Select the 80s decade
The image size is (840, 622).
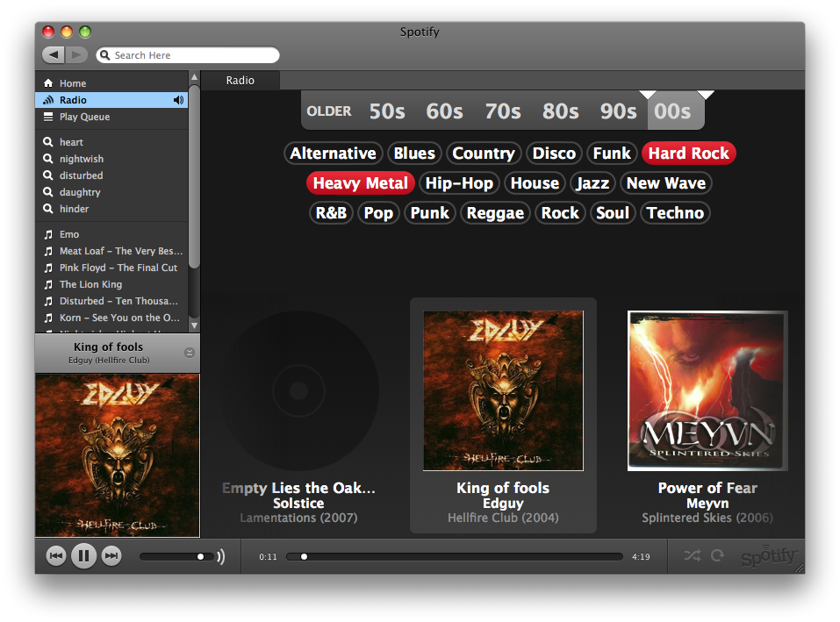tap(560, 111)
